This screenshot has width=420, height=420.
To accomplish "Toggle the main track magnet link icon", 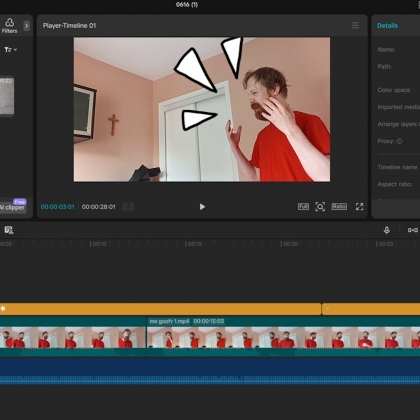I will click(x=413, y=230).
